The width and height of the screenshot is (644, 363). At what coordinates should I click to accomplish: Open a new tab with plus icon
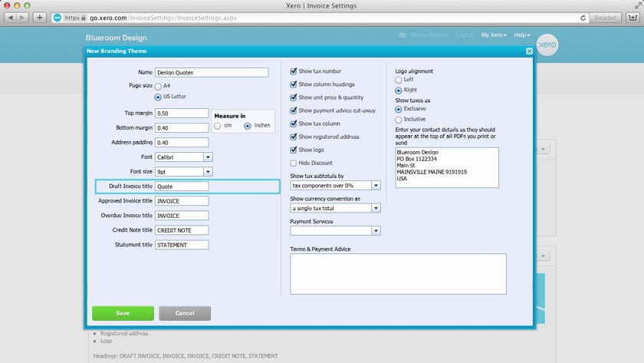pyautogui.click(x=39, y=18)
